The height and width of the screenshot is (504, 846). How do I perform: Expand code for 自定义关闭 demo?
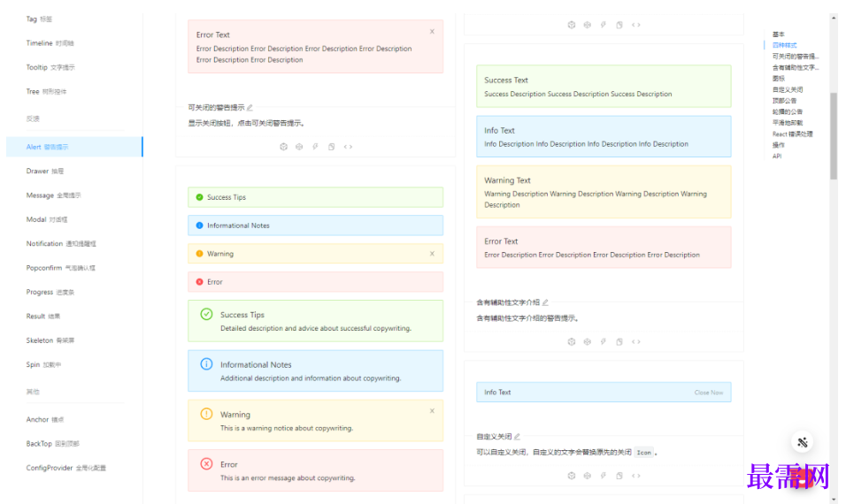[636, 476]
